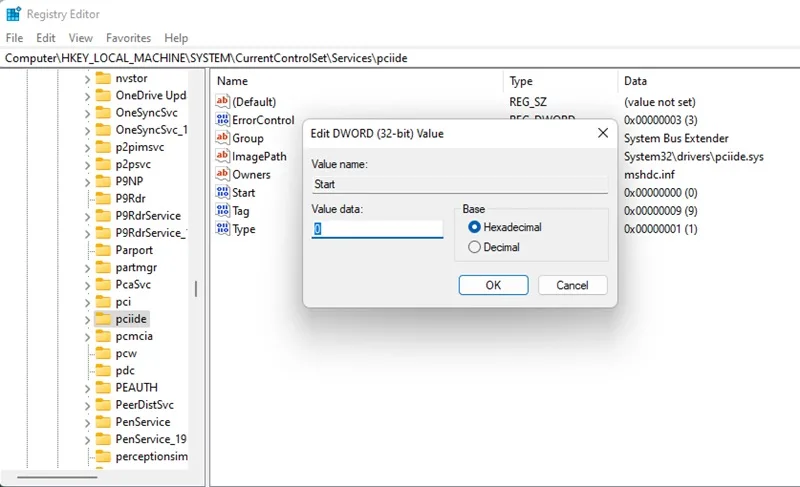Open the Help menu

coord(176,38)
